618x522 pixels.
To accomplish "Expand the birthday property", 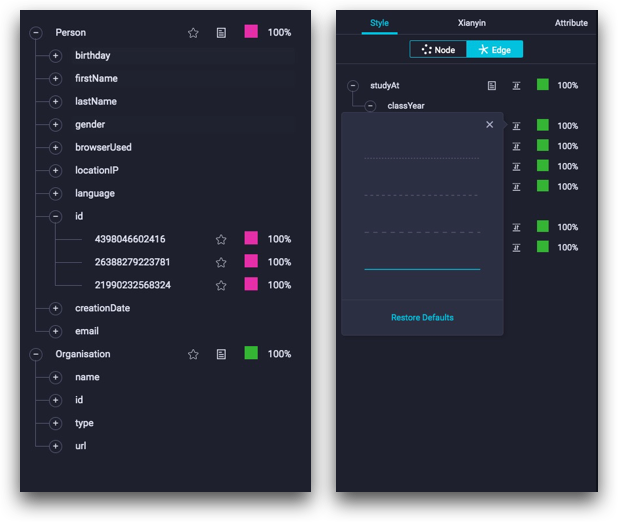I will click(56, 56).
